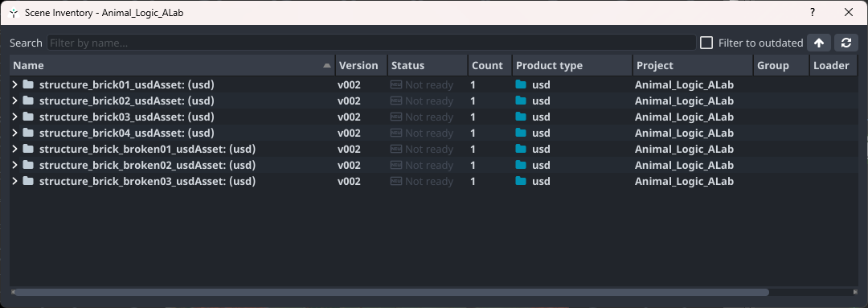
Task: Select the structure_brick01_usdAsset: (usd) name
Action: click(x=127, y=84)
